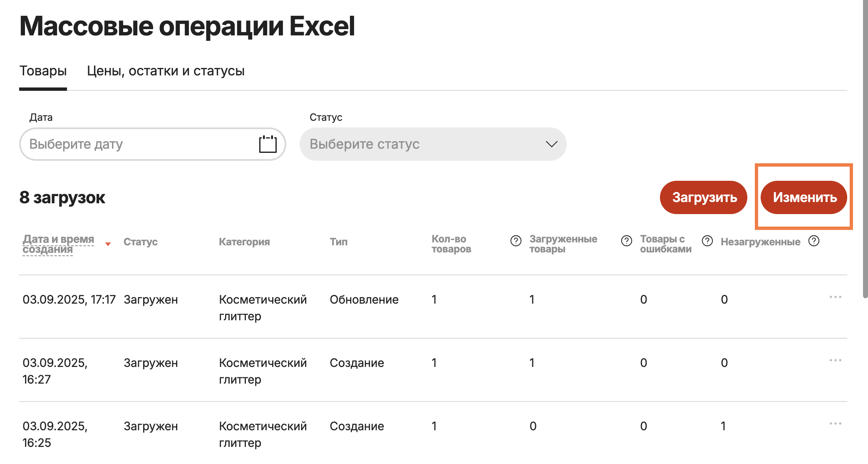The height and width of the screenshot is (464, 868).
Task: Click the 03.09.2025, 16:27 date cell
Action: 55,371
